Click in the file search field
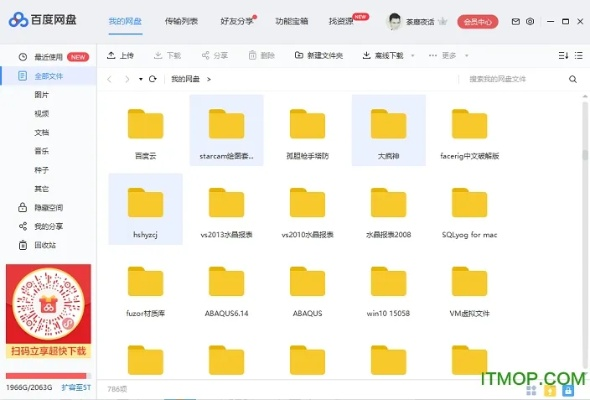The image size is (590, 400). [x=515, y=79]
